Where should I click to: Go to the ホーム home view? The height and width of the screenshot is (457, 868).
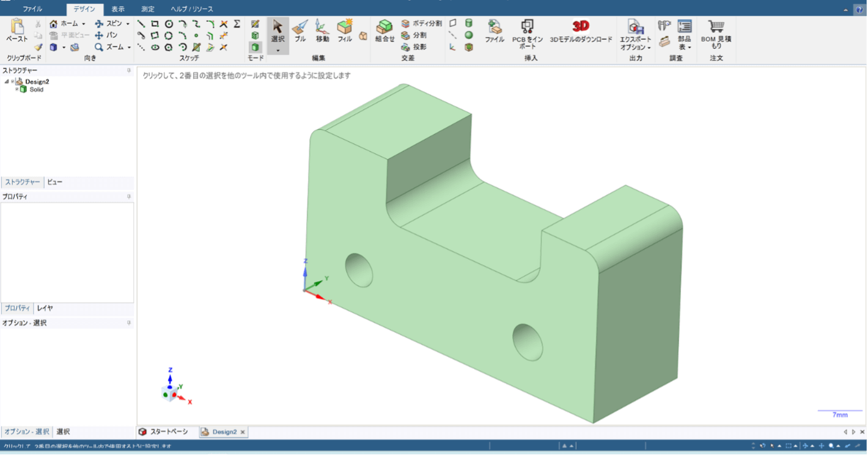[64, 24]
